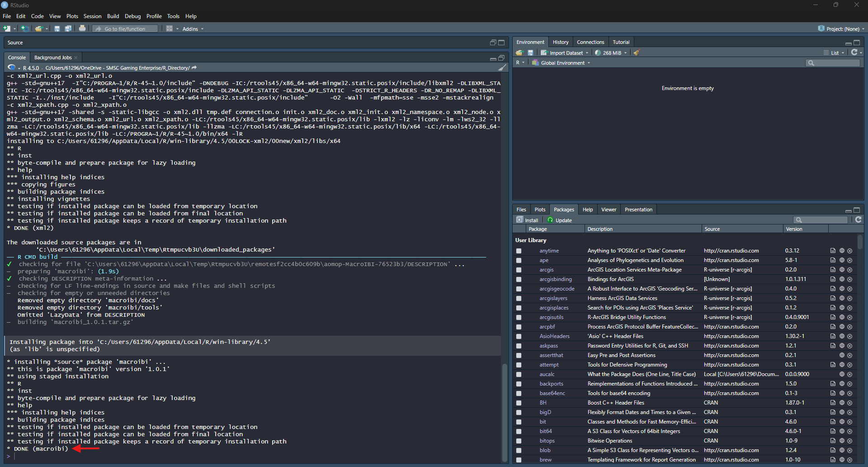Screen dimensions: 868x467
Task: Open the workspace panes layout icon
Action: pos(170,29)
